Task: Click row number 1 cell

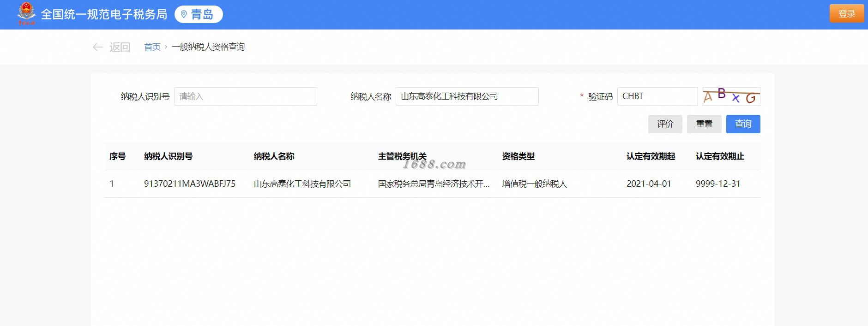Action: point(112,184)
